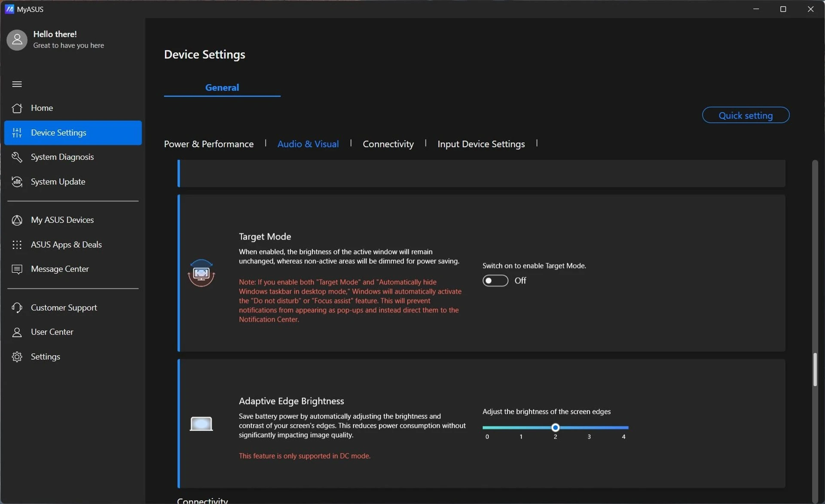This screenshot has width=825, height=504.
Task: Click the Off label beside Target Mode
Action: pyautogui.click(x=520, y=281)
